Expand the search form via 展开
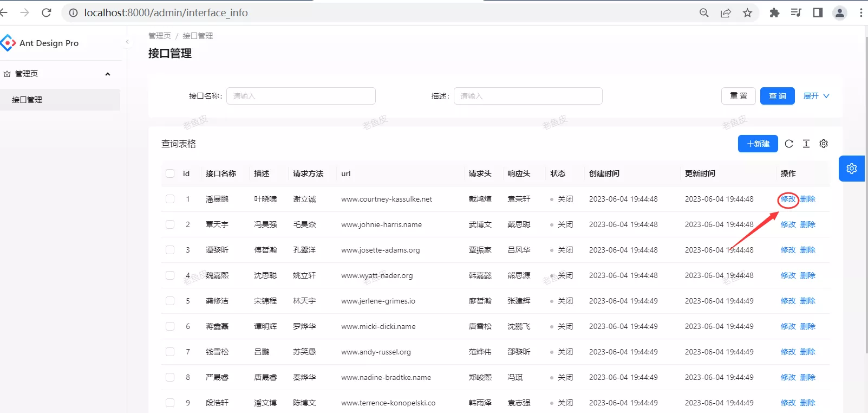Screen dimensions: 868x413 [x=816, y=96]
